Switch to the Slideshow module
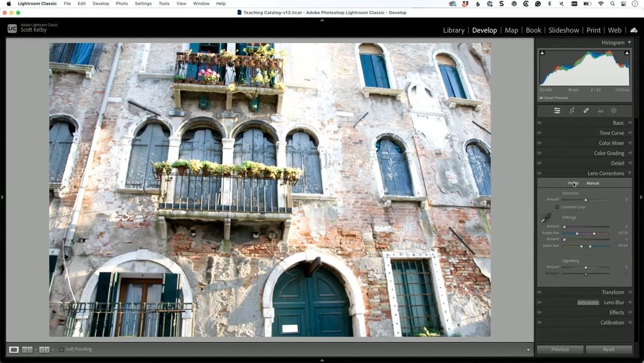The height and width of the screenshot is (363, 644). (563, 31)
